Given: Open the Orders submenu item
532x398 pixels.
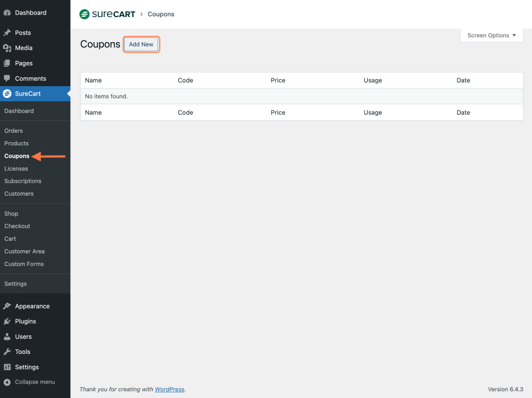Looking at the screenshot, I should coord(14,131).
